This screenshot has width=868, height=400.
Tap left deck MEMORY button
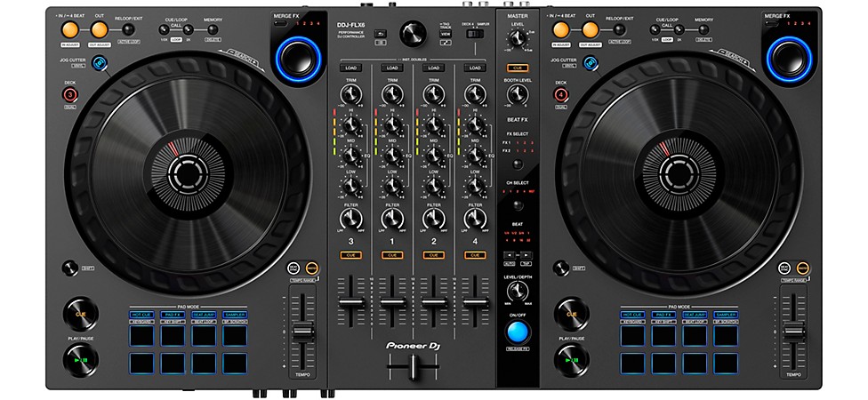pos(213,30)
